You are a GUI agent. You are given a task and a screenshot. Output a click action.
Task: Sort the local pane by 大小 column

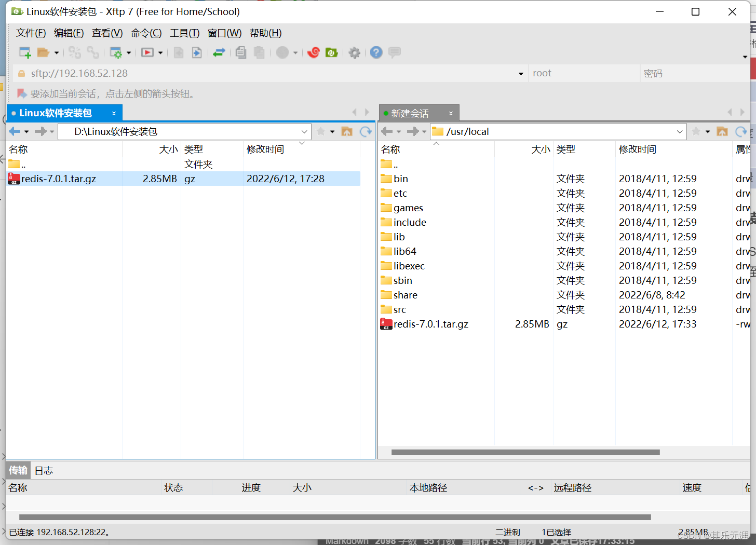pos(152,149)
